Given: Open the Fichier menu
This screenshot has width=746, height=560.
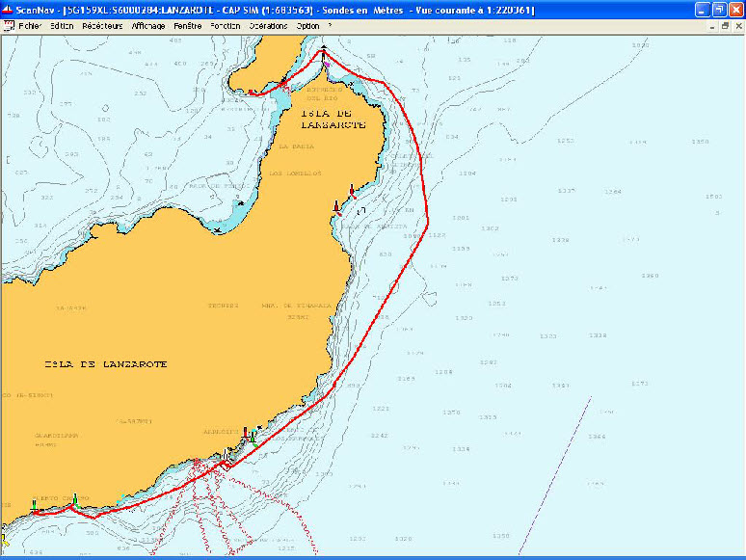Looking at the screenshot, I should click(x=31, y=26).
